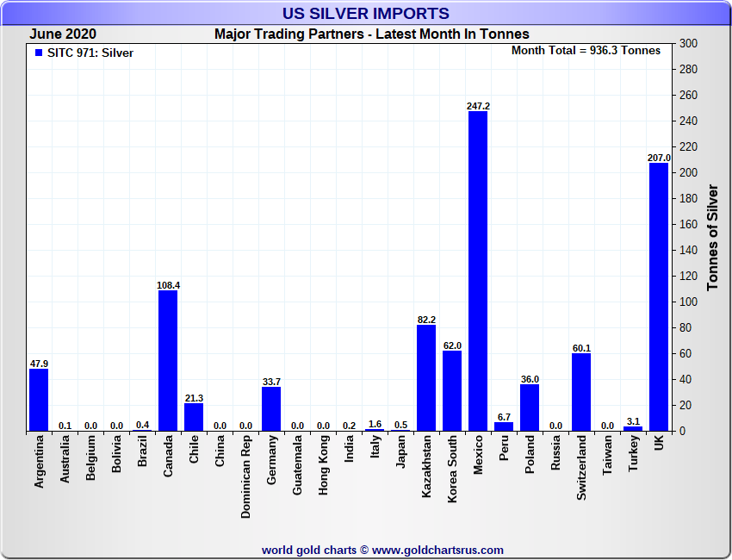Screen dimensions: 732x560
Task: Click the "Argentina" axis label
Action: tap(39, 462)
